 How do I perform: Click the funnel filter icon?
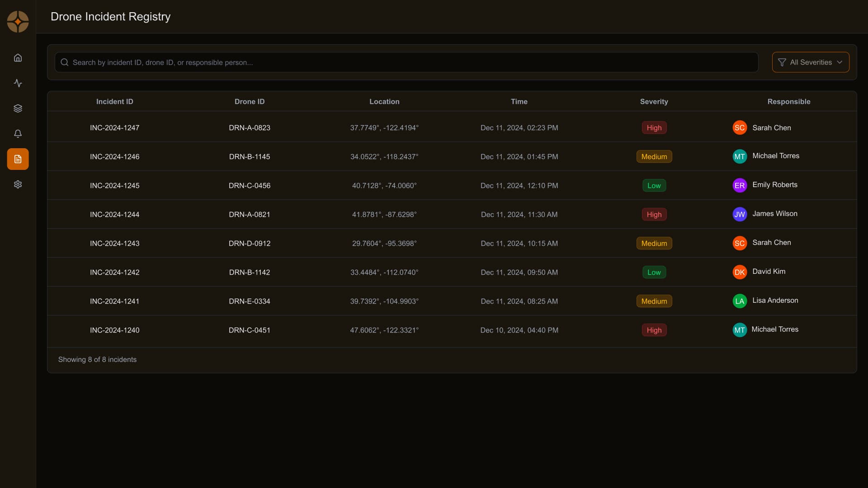pos(782,62)
